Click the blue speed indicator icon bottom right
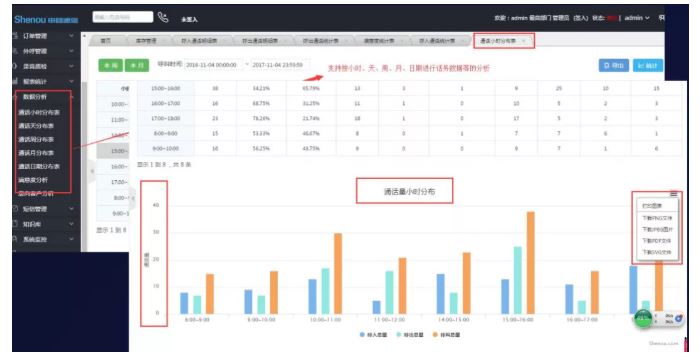The height and width of the screenshot is (362, 699). pyautogui.click(x=678, y=318)
